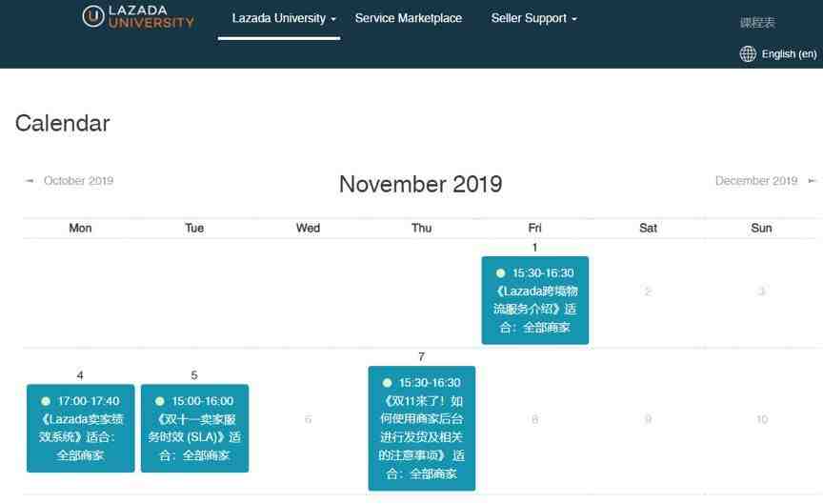823x504 pixels.
Task: Select day 6 in the calendar
Action: pyautogui.click(x=308, y=419)
